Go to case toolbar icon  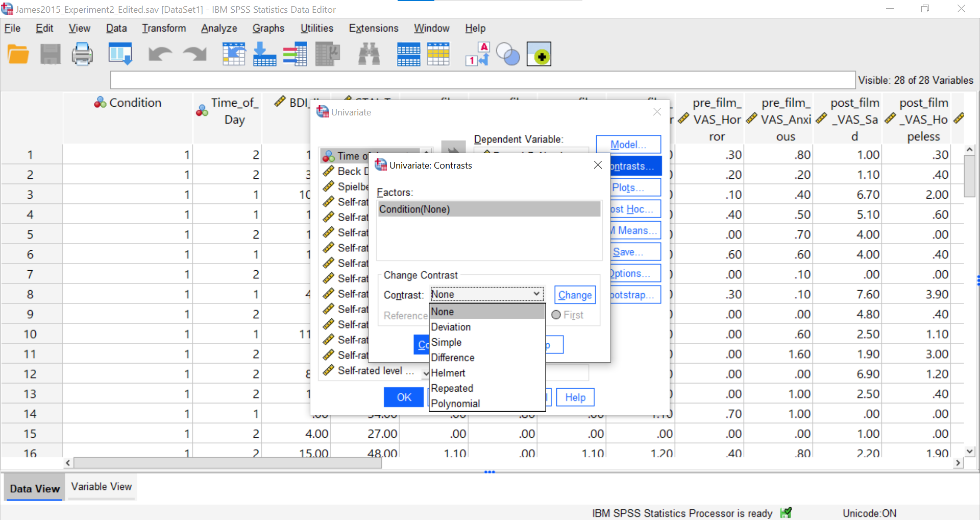pyautogui.click(x=234, y=54)
